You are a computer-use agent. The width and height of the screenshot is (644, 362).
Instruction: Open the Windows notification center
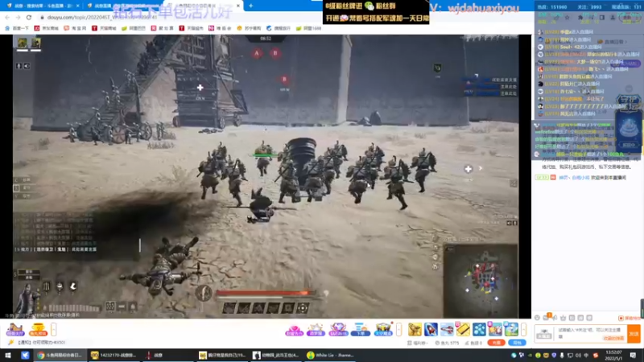(x=633, y=356)
